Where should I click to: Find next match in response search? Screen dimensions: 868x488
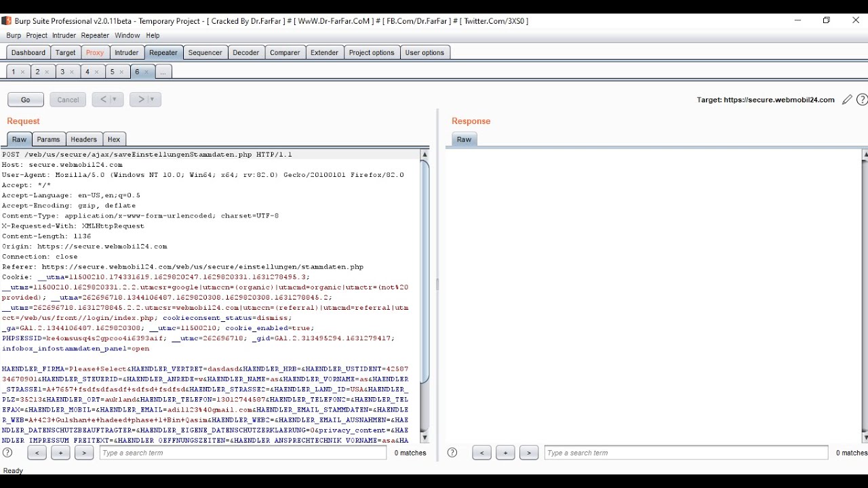click(x=529, y=453)
